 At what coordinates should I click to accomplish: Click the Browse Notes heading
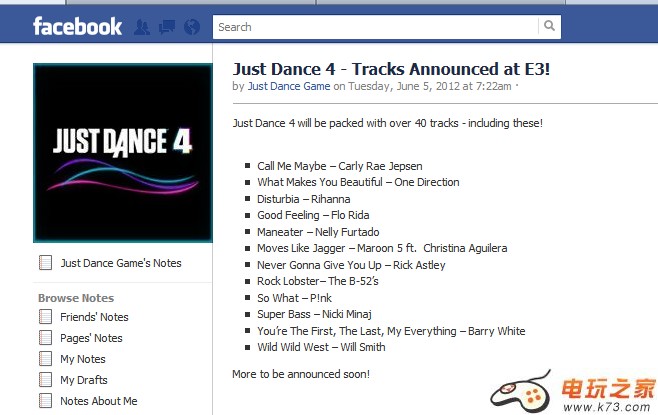[76, 298]
